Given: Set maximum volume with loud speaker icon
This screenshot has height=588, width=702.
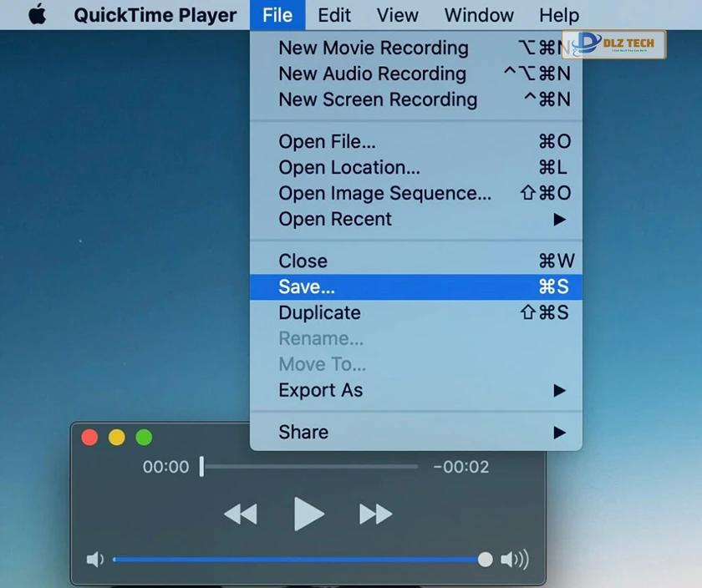Looking at the screenshot, I should 515,560.
